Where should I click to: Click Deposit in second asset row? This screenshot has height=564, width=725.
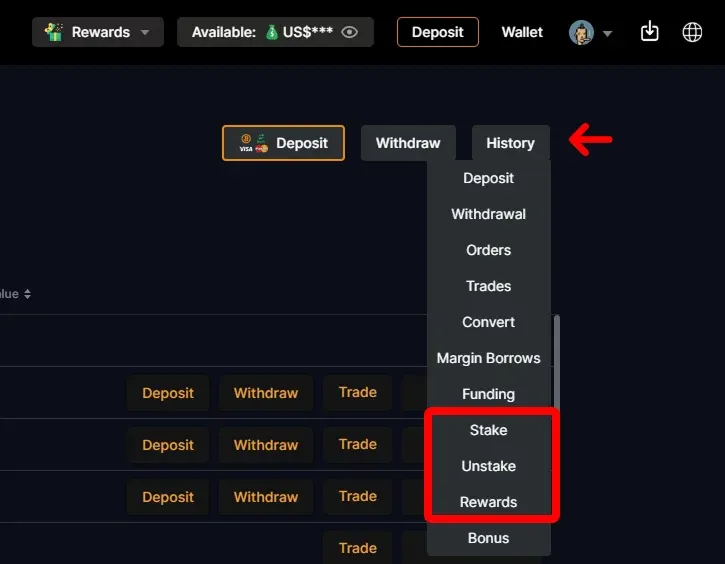(168, 445)
